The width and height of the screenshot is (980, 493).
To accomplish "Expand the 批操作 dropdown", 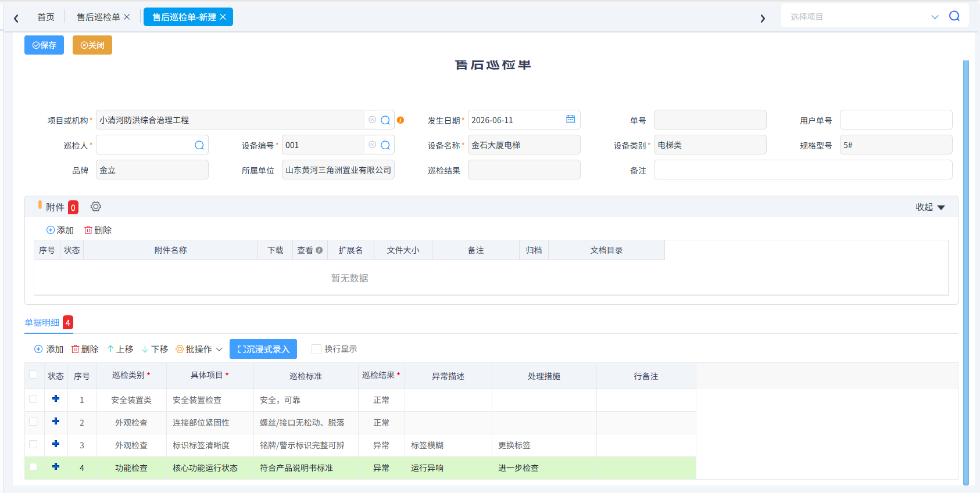I will (199, 349).
